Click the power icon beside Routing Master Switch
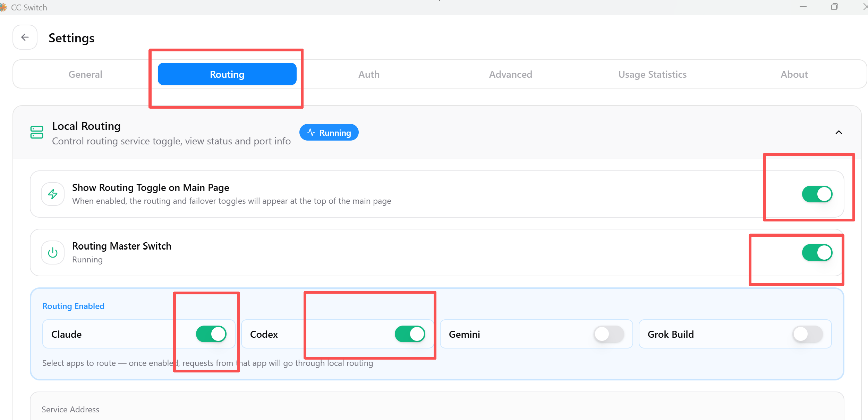This screenshot has width=868, height=420. click(53, 253)
